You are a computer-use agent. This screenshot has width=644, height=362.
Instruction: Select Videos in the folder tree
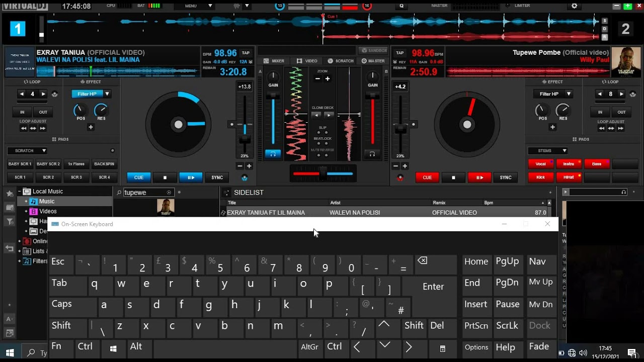click(x=48, y=212)
